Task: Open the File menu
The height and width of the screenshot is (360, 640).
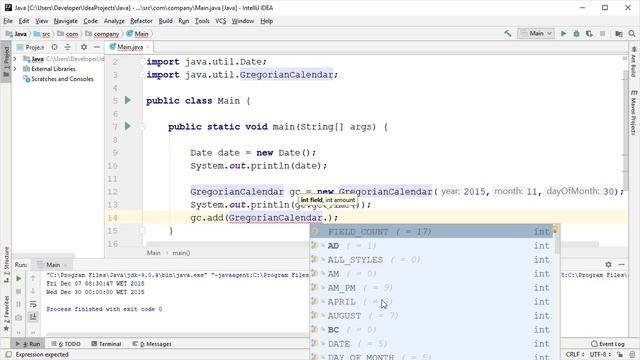Action: pos(8,21)
